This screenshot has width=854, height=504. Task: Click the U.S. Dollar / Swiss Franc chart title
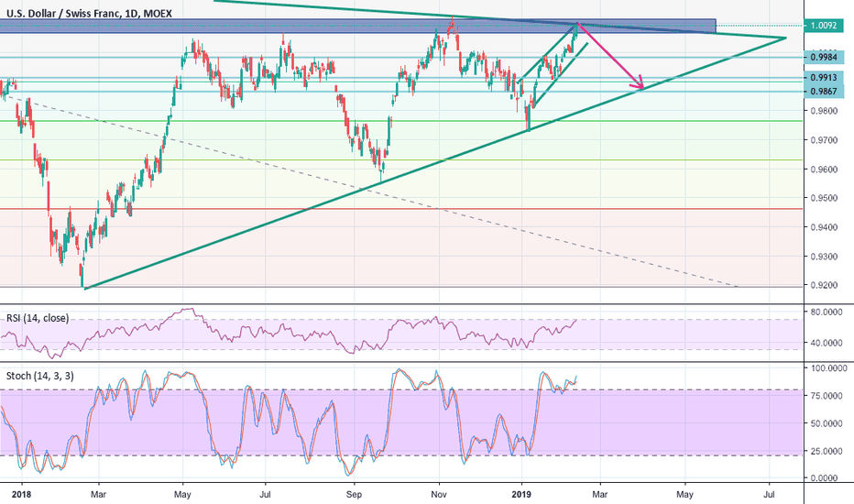[x=89, y=13]
